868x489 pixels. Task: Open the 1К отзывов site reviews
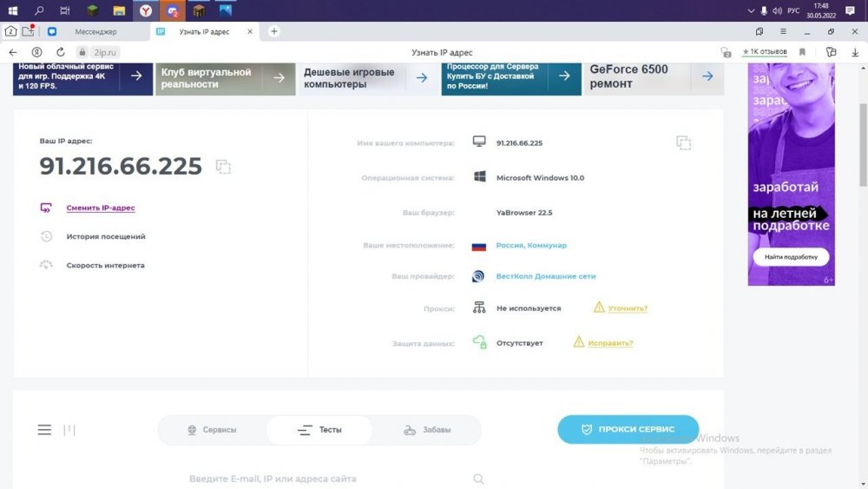(764, 51)
